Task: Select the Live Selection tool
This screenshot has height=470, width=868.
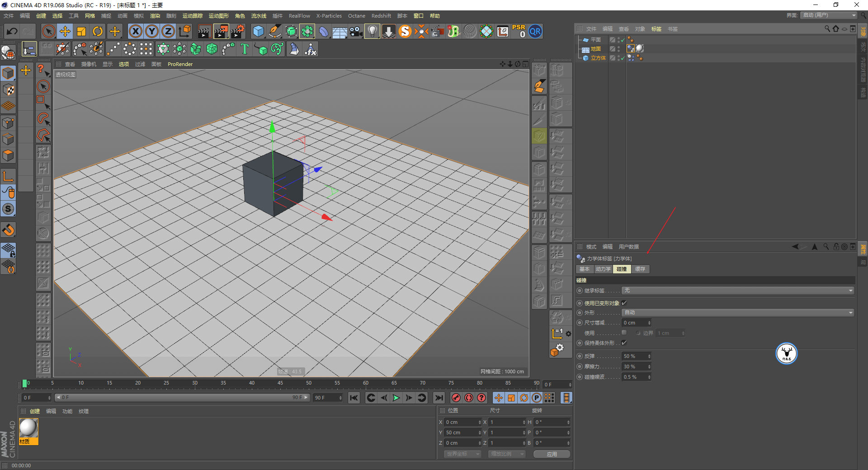Action: (48, 31)
